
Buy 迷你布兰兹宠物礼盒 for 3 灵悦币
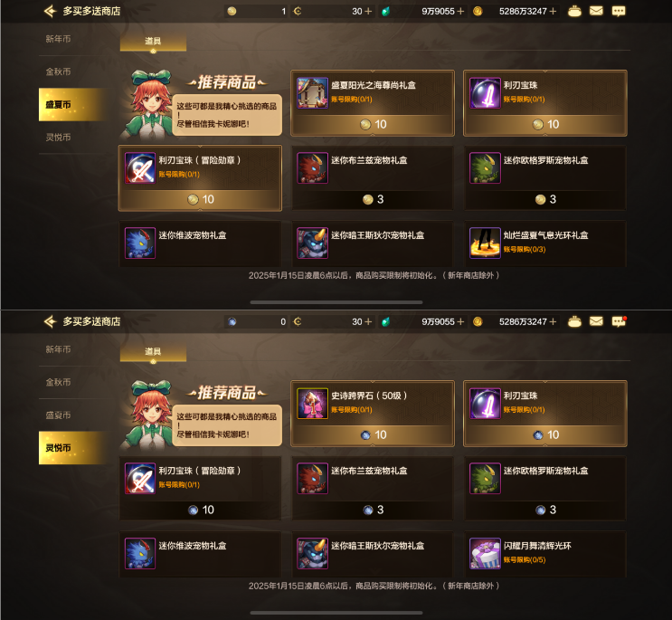373,510
